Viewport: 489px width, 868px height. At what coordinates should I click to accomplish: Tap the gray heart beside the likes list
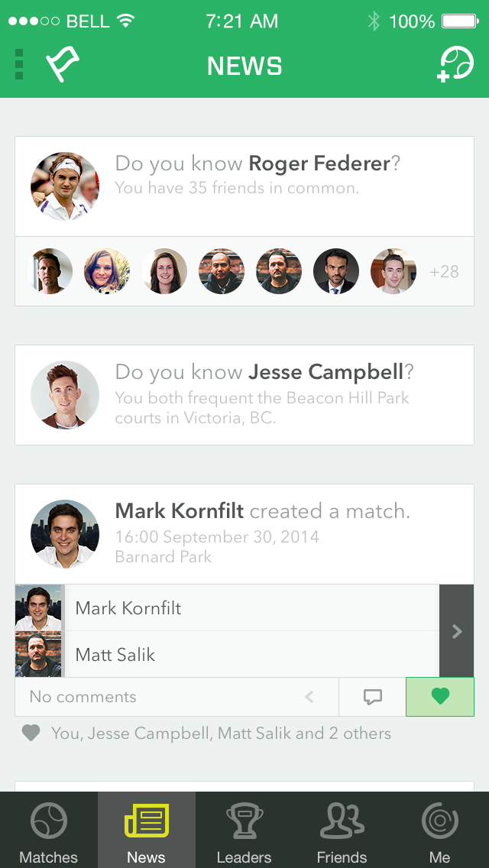31,734
